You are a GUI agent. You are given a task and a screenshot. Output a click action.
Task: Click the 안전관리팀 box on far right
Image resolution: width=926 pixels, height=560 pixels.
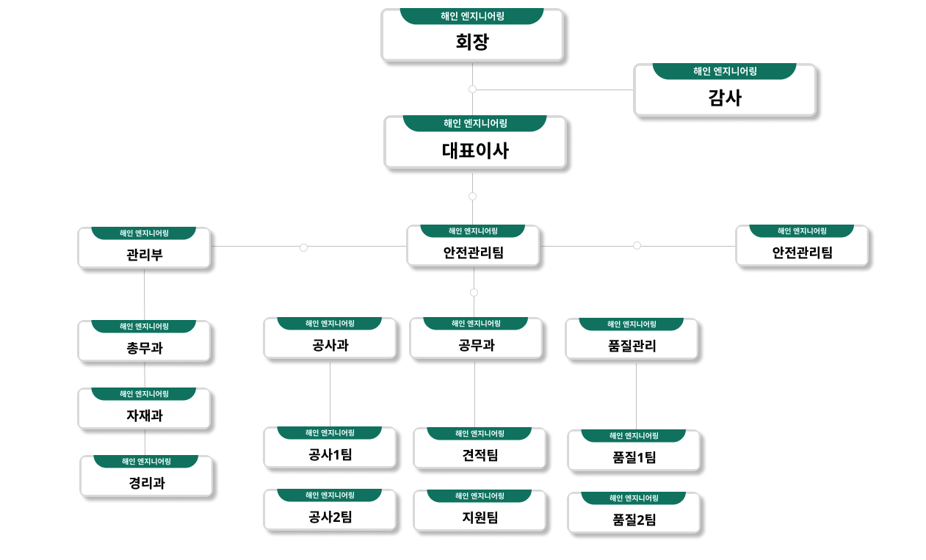coord(802,246)
